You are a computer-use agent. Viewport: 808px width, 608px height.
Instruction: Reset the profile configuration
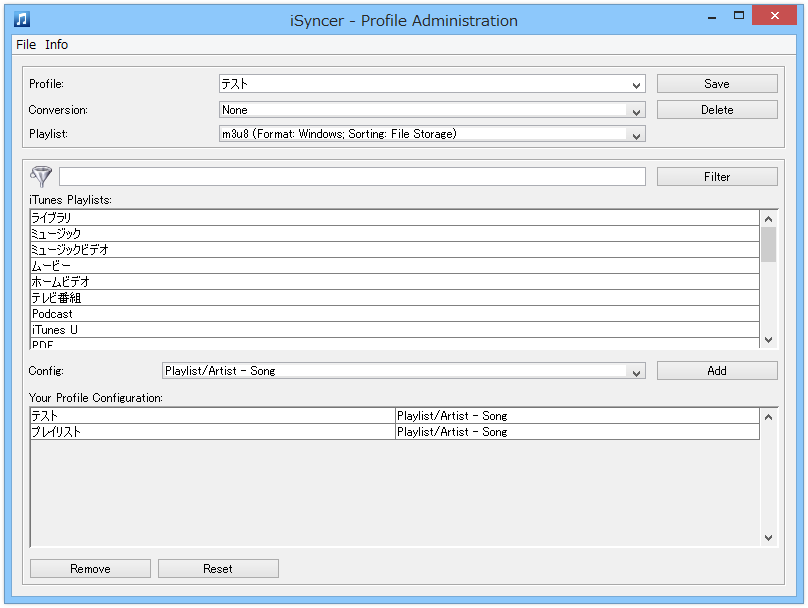pos(218,569)
